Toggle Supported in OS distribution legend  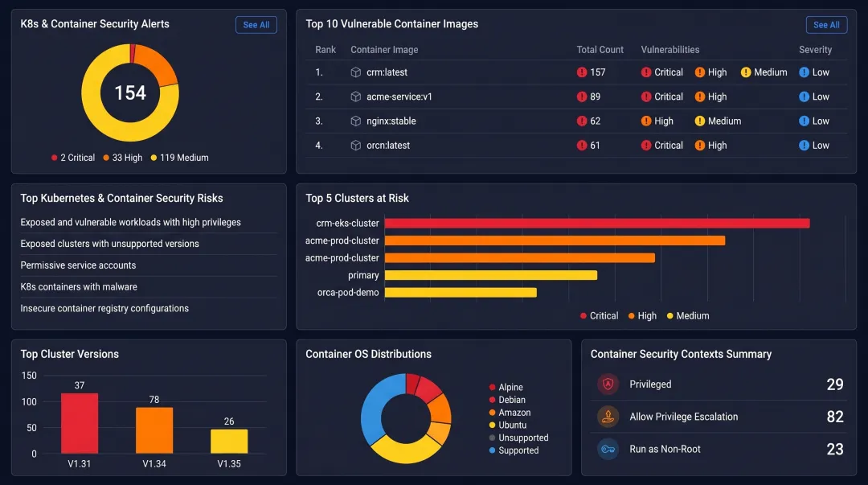pyautogui.click(x=514, y=450)
